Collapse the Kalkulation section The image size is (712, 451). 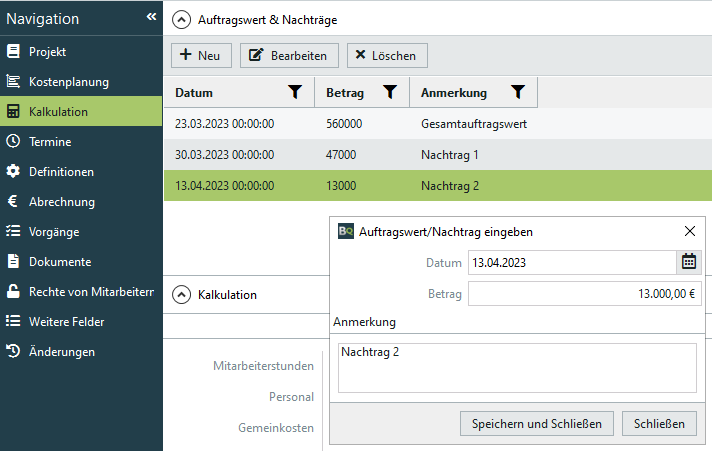181,295
